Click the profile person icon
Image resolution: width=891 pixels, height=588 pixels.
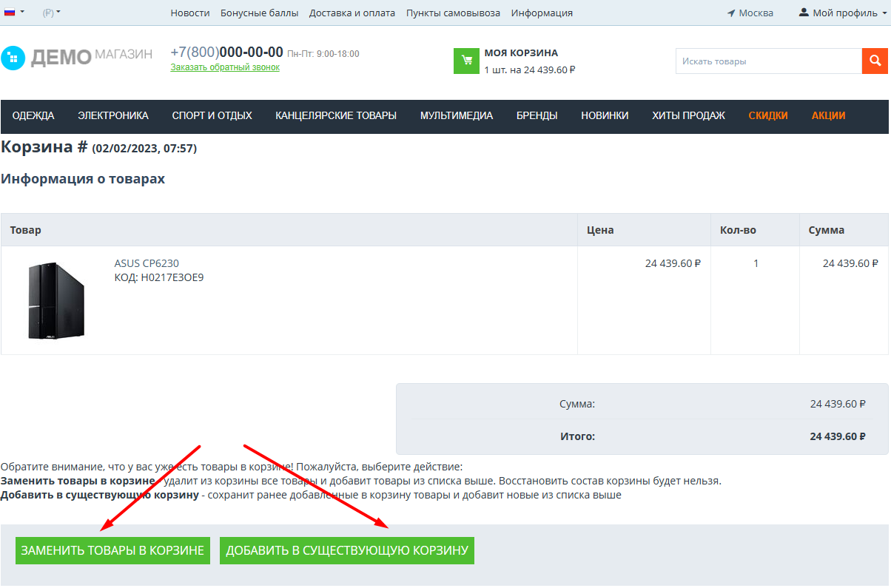point(804,13)
